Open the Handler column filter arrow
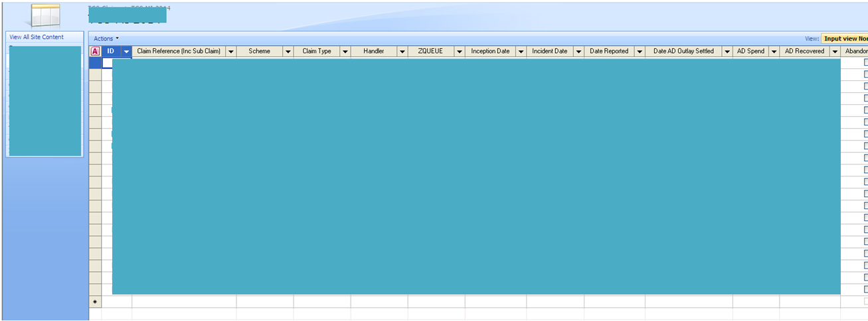Viewport: 868px width, 321px height. click(402, 51)
